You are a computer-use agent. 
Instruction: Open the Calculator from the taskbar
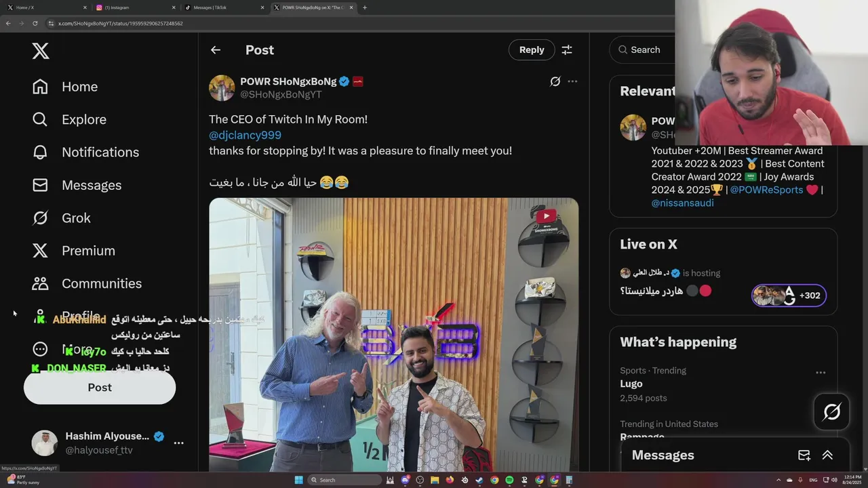(569, 480)
